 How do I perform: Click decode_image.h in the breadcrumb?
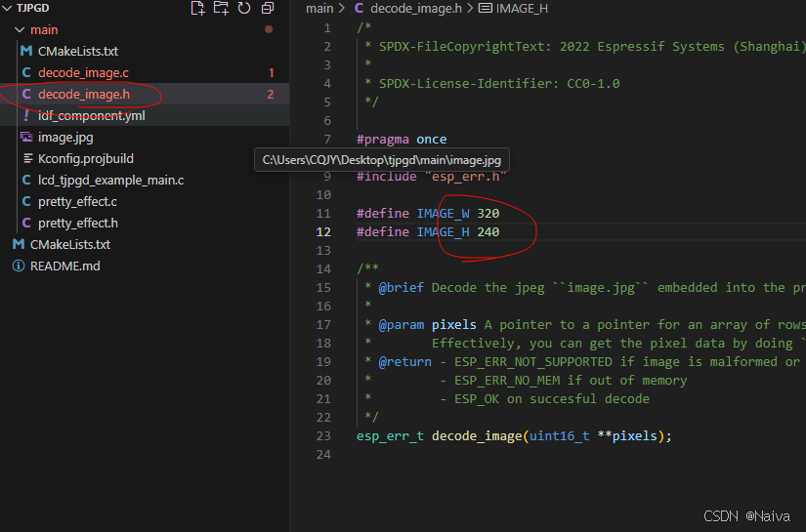[416, 8]
